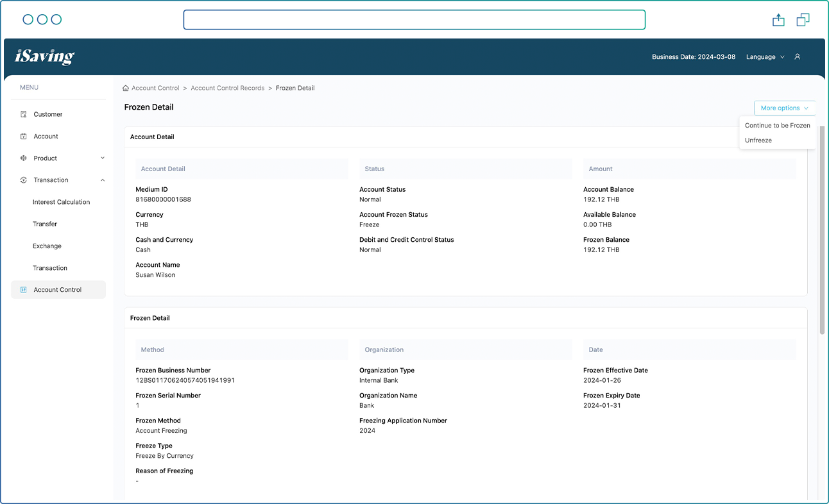Click the page vertical scrollbar
This screenshot has width=829, height=504.
tap(822, 230)
